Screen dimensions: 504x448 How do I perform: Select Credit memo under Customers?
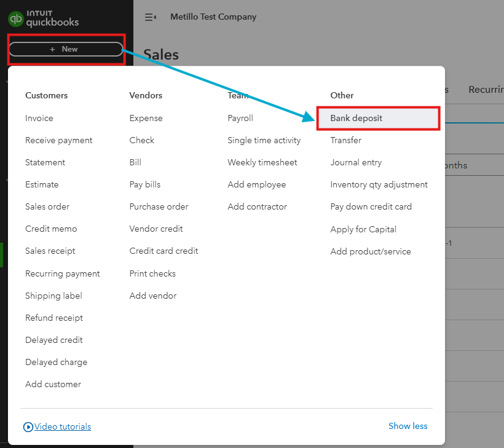point(50,229)
